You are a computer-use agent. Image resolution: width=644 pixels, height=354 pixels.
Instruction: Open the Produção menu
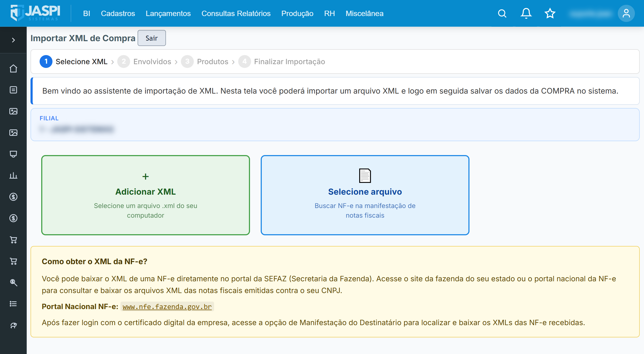pos(297,13)
